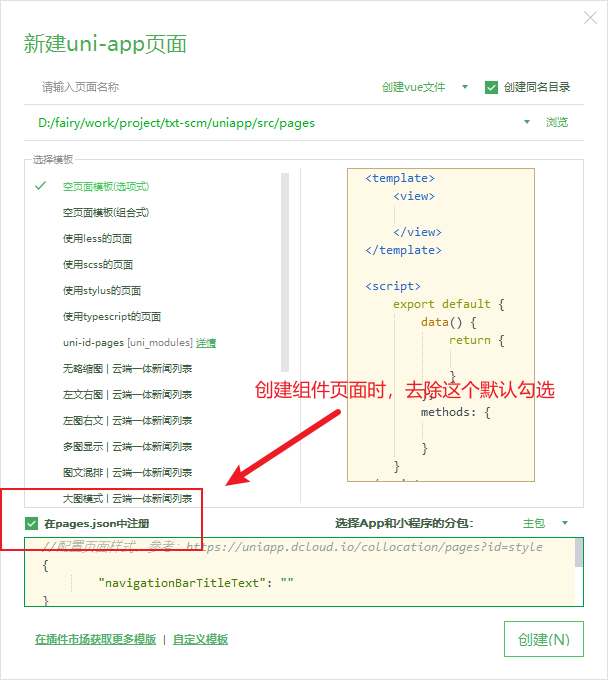Select the 使用typescript的页面 template
The width and height of the screenshot is (608, 680).
click(x=112, y=317)
